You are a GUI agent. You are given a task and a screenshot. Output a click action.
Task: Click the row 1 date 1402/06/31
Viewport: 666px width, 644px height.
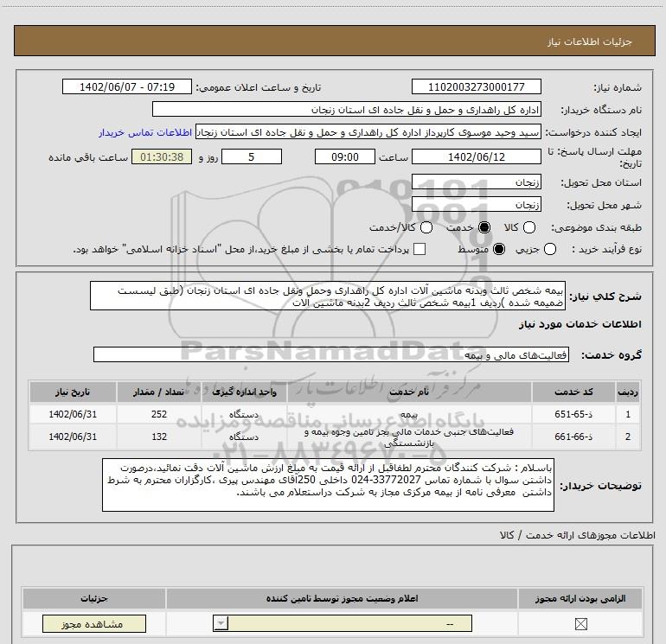[73, 414]
